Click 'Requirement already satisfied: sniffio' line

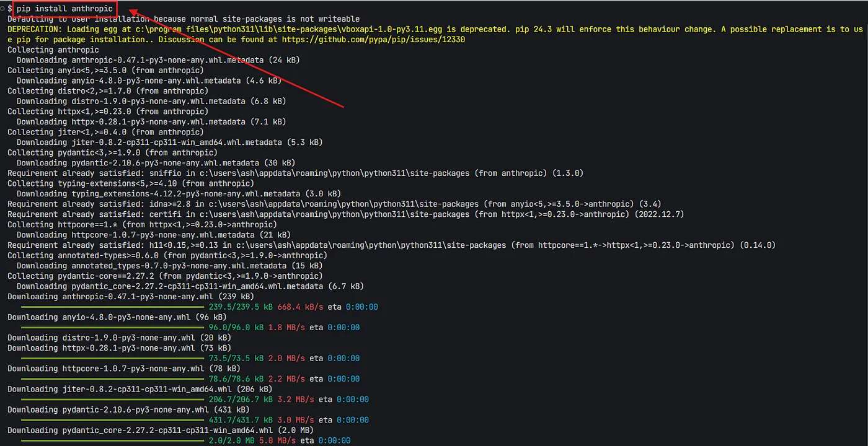pyautogui.click(x=295, y=173)
